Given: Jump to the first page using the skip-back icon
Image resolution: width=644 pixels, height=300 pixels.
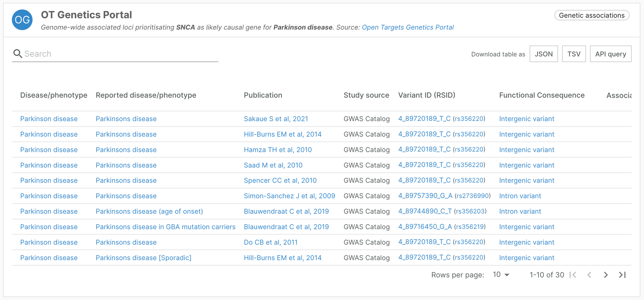Looking at the screenshot, I should (x=573, y=275).
